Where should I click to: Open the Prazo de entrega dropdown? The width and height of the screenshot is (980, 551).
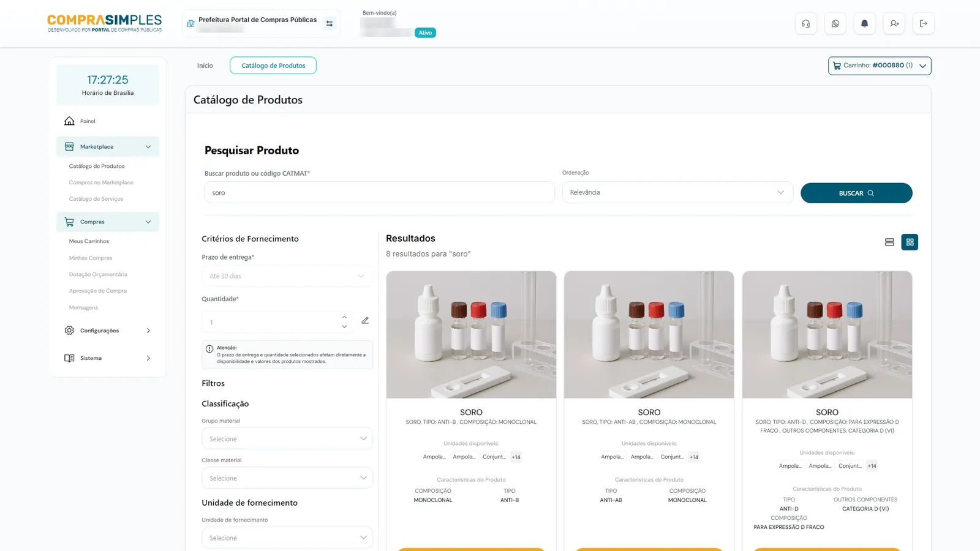pos(287,276)
